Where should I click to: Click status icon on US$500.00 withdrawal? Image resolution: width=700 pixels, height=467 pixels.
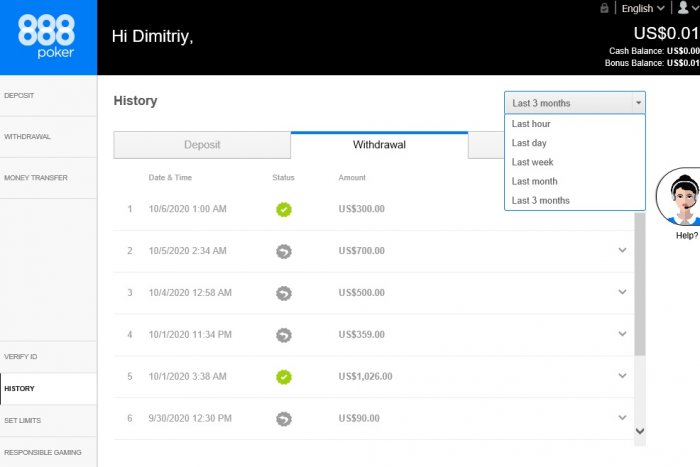[x=284, y=293]
